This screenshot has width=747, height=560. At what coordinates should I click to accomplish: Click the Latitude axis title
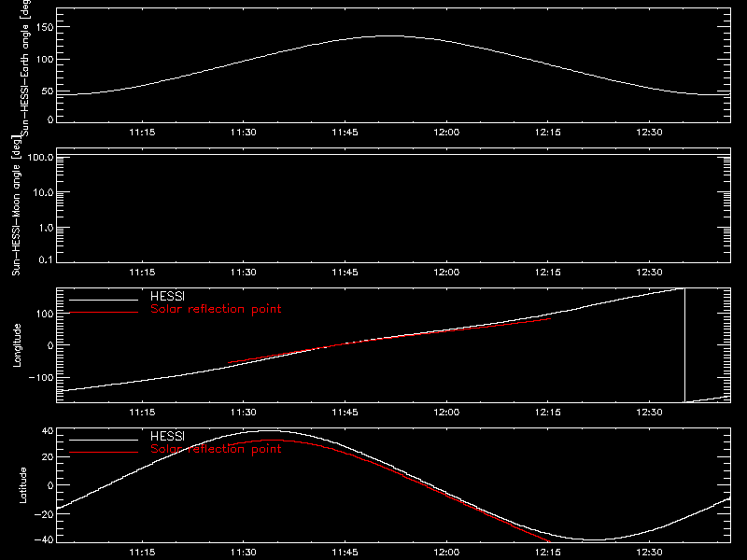click(22, 485)
